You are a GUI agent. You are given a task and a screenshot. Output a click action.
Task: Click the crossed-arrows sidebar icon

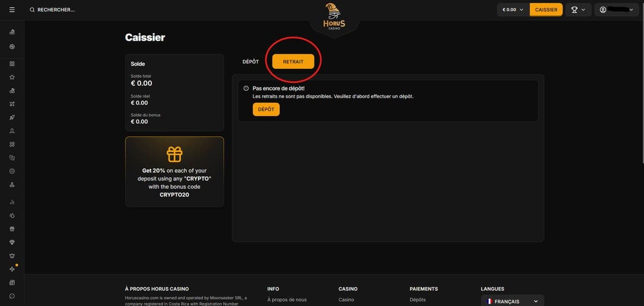click(12, 103)
